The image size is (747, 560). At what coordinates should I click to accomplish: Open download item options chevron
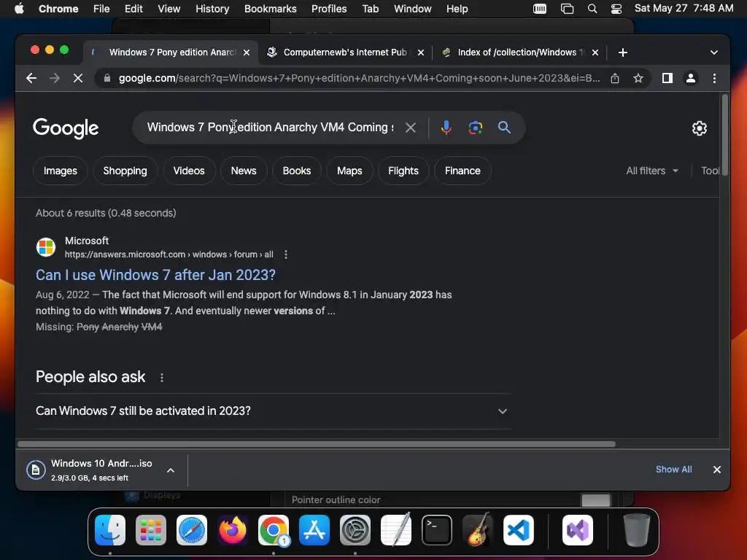171,470
